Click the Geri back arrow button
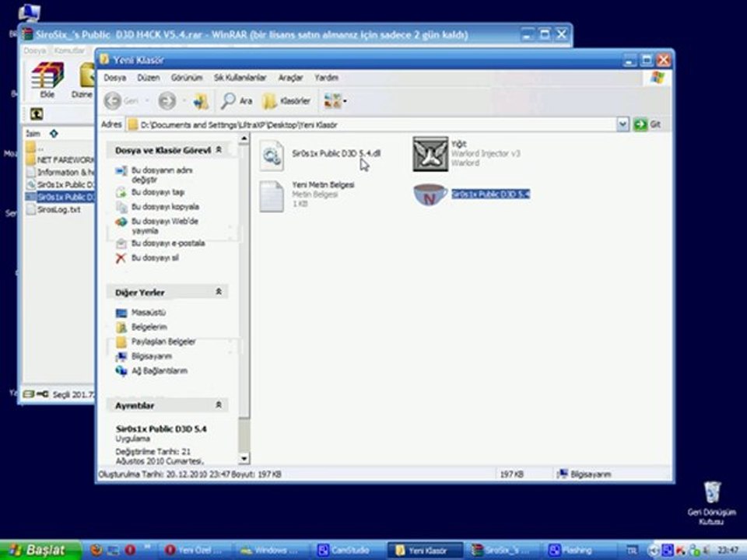The width and height of the screenshot is (747, 560). 121,101
